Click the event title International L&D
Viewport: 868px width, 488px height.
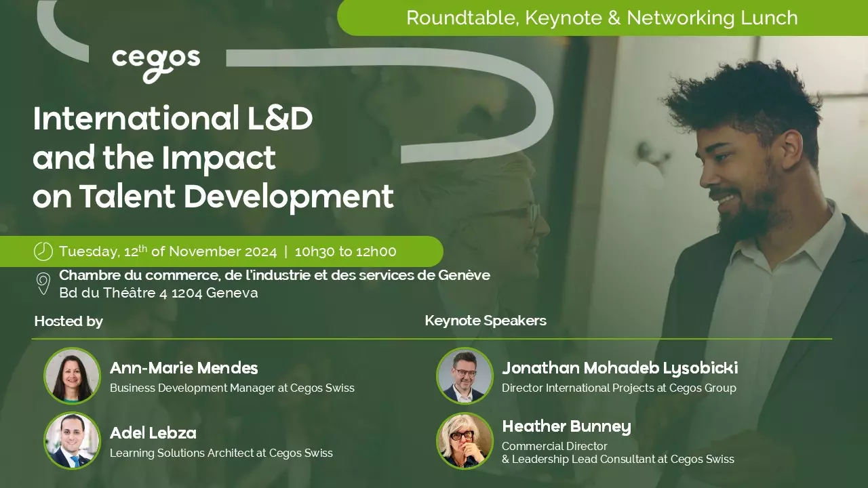pos(173,119)
